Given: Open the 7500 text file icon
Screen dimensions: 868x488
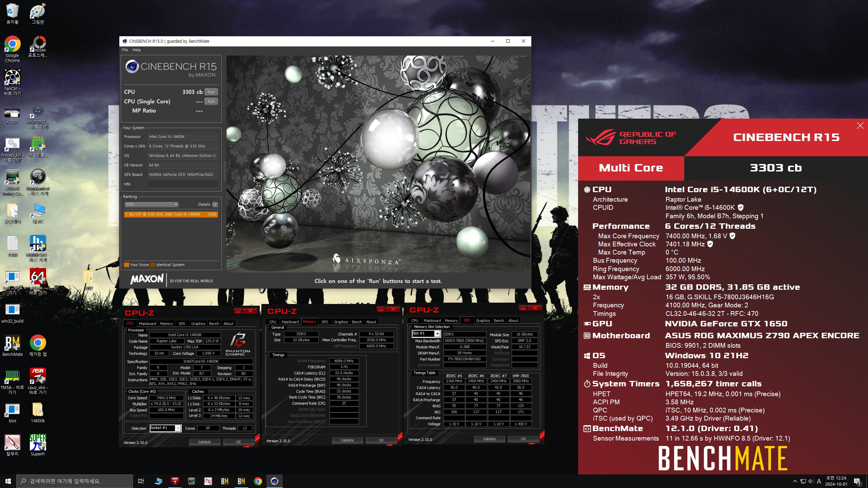Looking at the screenshot, I should pos(12,246).
